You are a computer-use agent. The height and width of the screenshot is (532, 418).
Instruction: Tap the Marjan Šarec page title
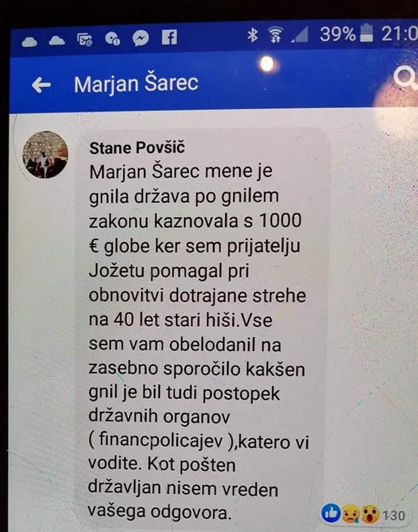pos(136,83)
